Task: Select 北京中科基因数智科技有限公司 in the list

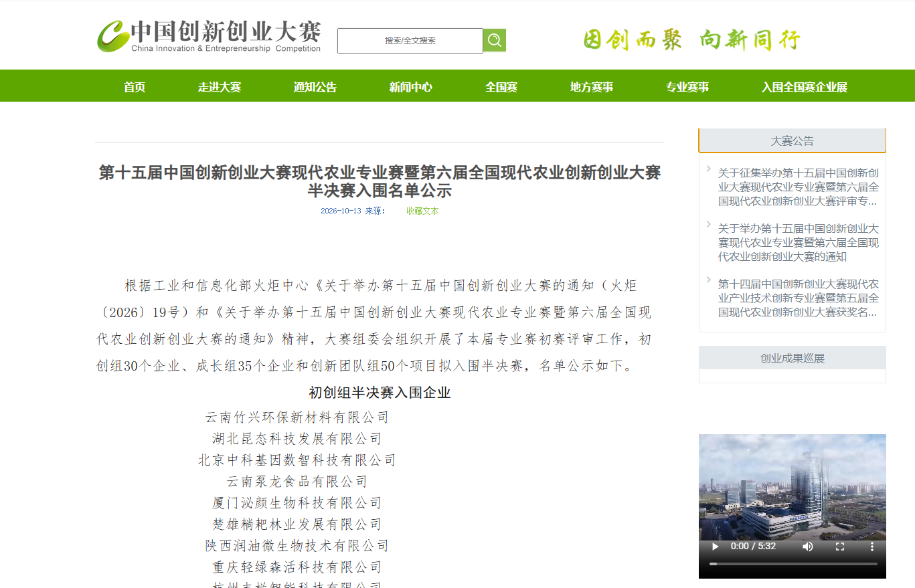Action: coord(297,460)
